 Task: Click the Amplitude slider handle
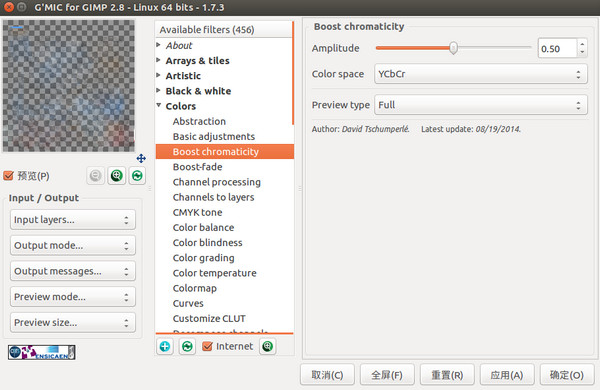pos(453,48)
